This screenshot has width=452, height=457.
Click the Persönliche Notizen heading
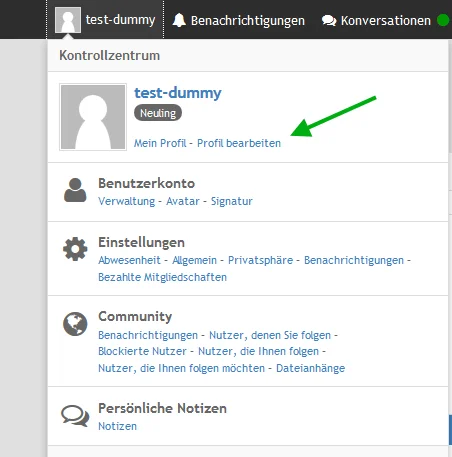click(162, 408)
